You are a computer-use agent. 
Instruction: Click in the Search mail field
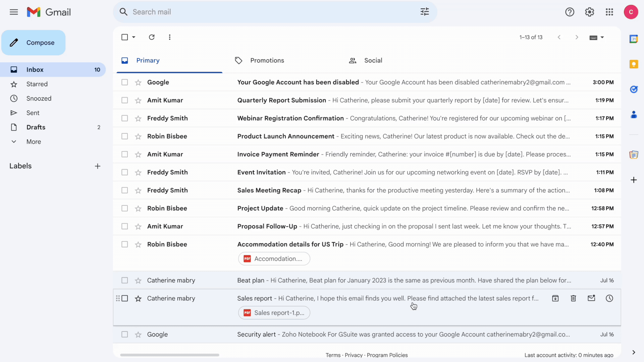point(268,12)
